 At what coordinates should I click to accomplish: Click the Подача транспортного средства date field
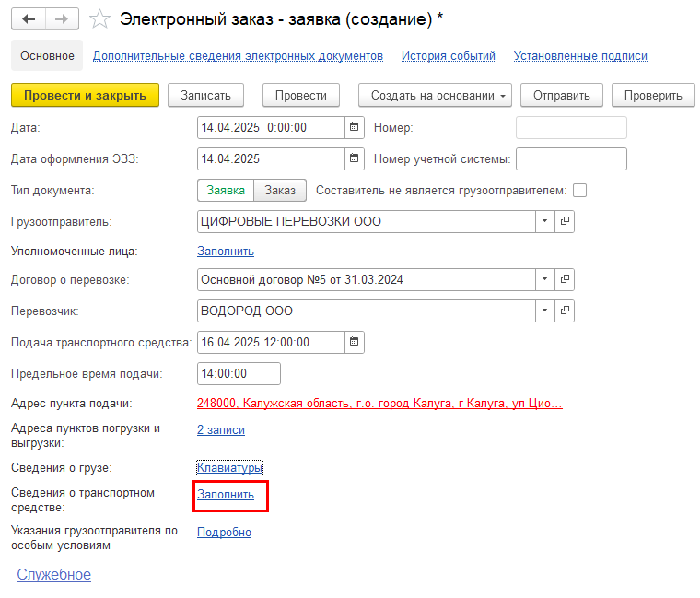(x=271, y=342)
